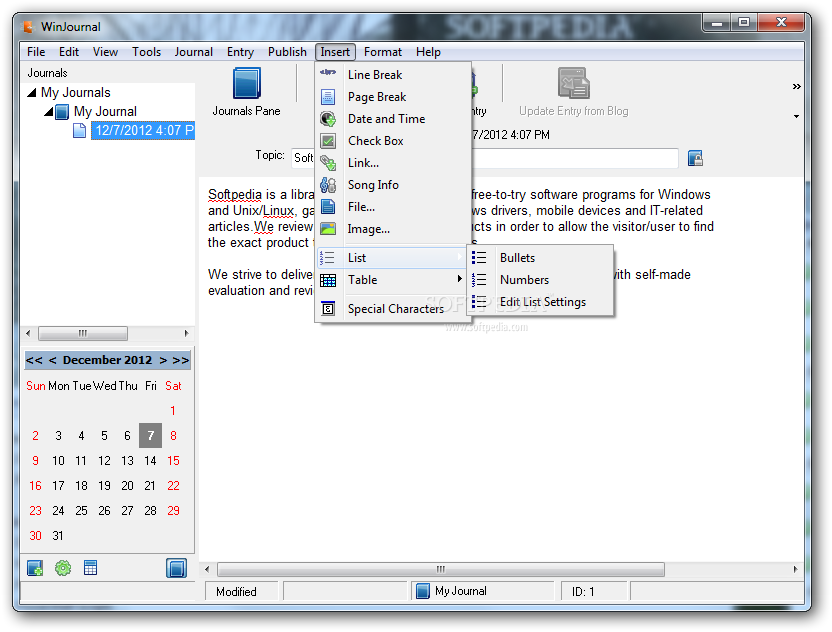Click green gear icon below calendar
This screenshot has width=832, height=632.
coord(63,568)
